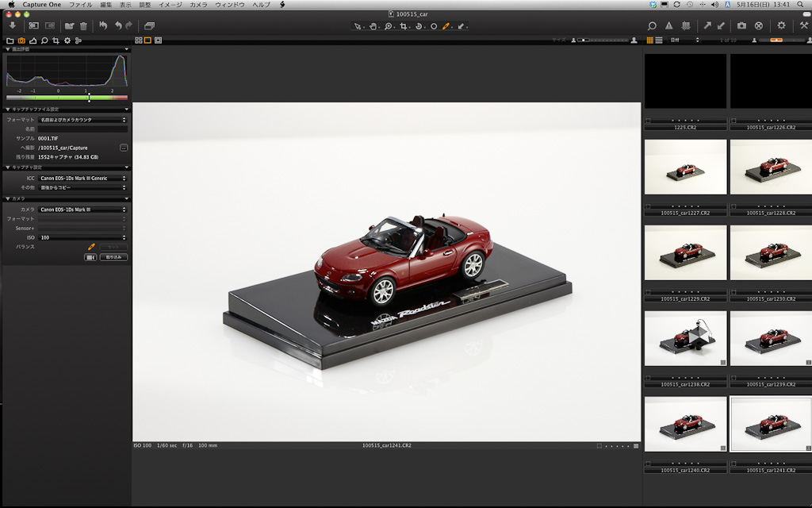Click the camera capture icon in toolbar
Screen dimensions: 812x508
click(741, 25)
